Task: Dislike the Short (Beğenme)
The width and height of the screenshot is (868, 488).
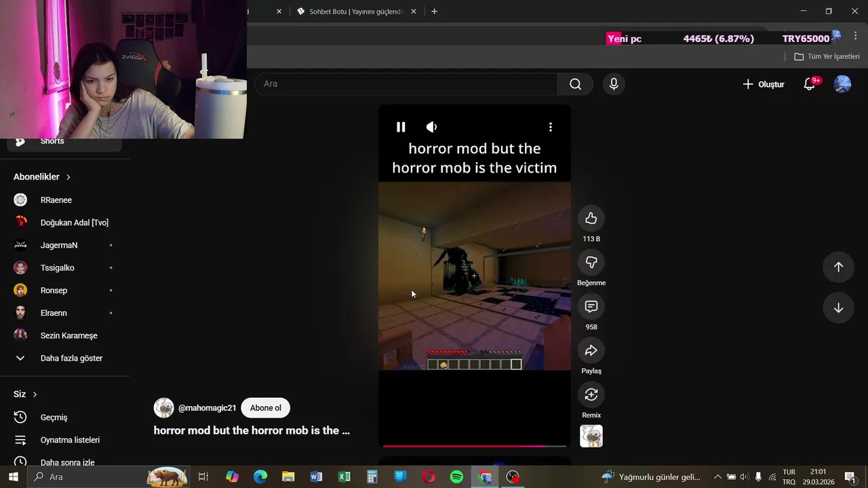Action: (591, 262)
